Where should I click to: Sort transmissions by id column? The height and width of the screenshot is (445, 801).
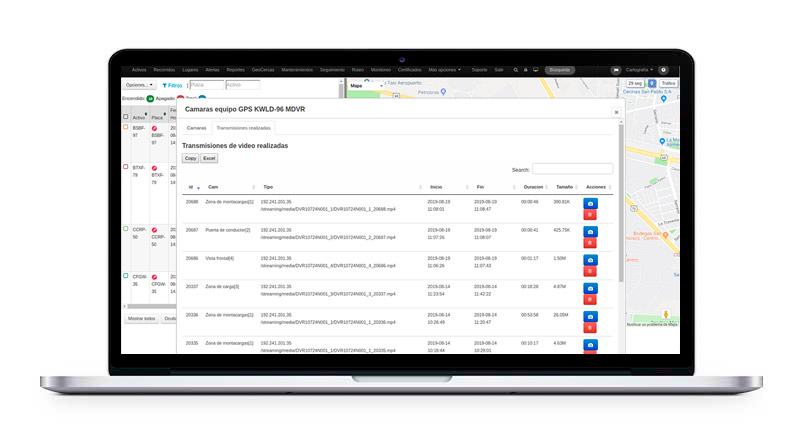[x=192, y=188]
